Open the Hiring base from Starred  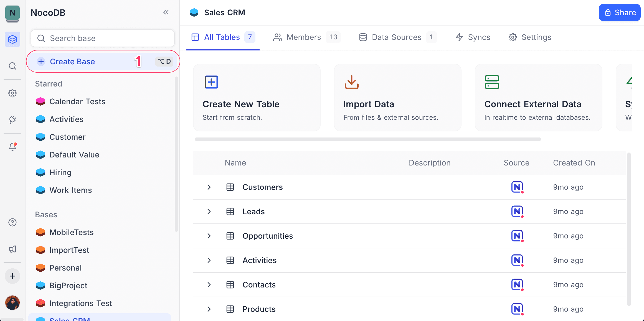(60, 172)
